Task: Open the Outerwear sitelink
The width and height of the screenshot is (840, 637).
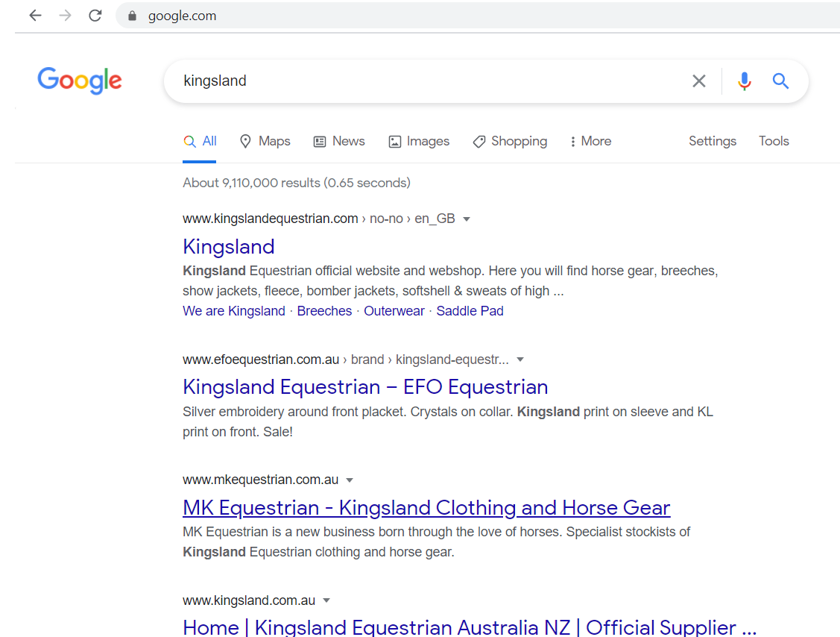Action: 394,311
